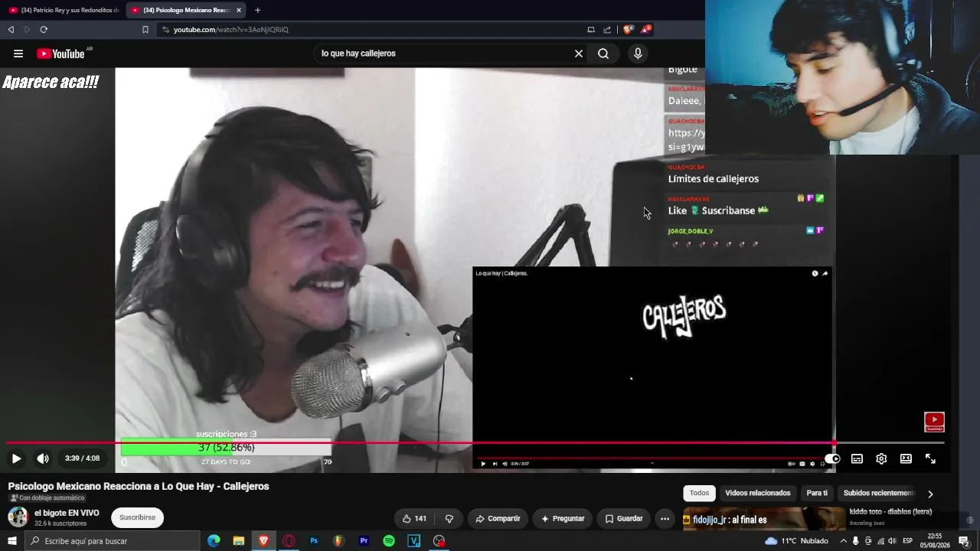Open a new browser tab
The height and width of the screenshot is (551, 980).
pyautogui.click(x=257, y=10)
